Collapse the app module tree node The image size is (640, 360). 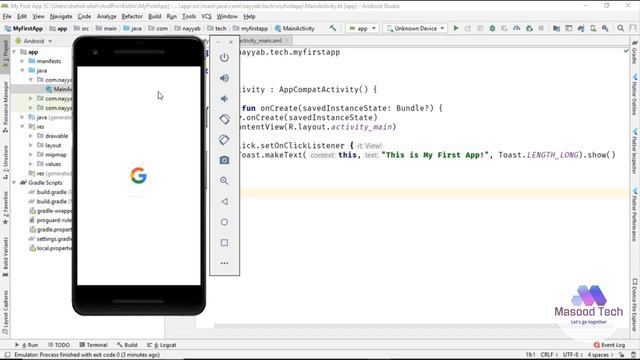(15, 52)
